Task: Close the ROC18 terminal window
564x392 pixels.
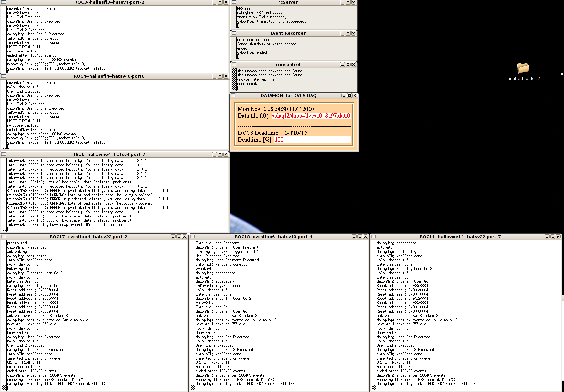Action: (365, 237)
